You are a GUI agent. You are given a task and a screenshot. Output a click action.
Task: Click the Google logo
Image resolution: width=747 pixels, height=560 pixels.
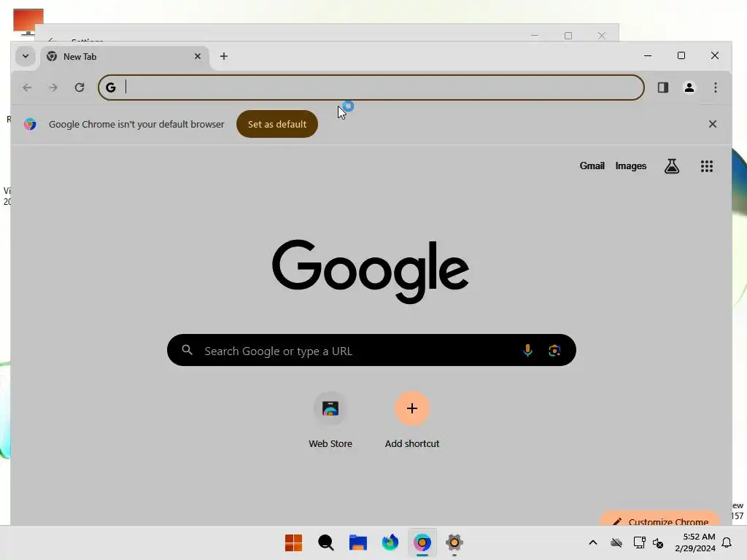coord(371,271)
